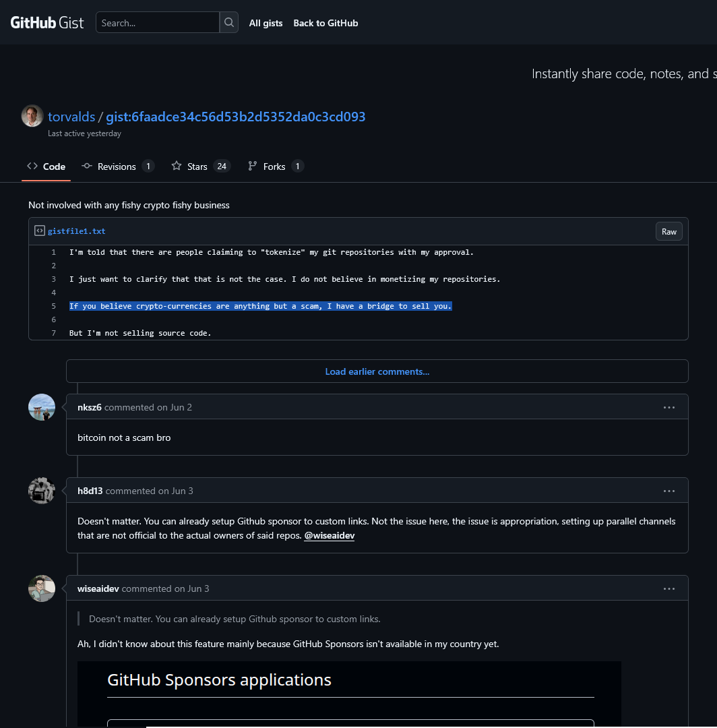Screen dimensions: 717x728
Task: Click the file icon beside gistfile1.txt
Action: coord(40,231)
